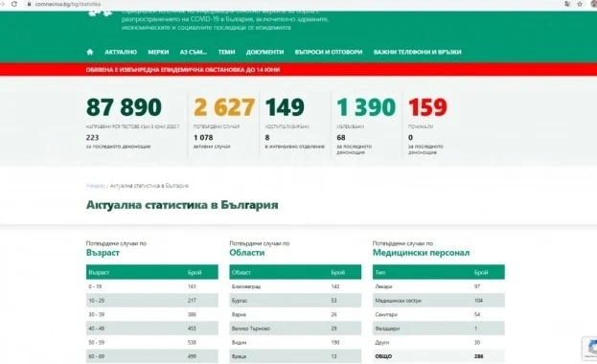Viewport: 597px width, 364px height.
Task: Click the Възраст section title
Action: 103,253
